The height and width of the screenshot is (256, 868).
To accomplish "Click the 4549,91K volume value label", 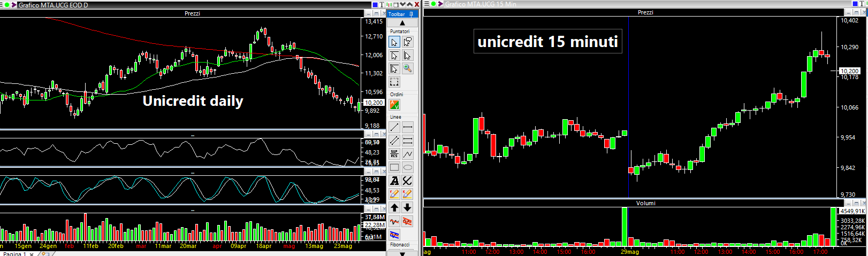I will click(852, 211).
